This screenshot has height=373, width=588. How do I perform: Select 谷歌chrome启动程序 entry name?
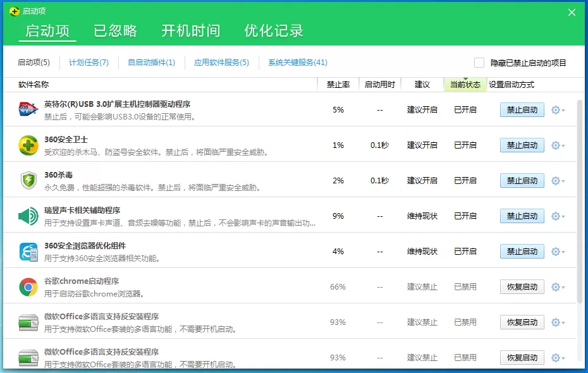click(x=82, y=281)
